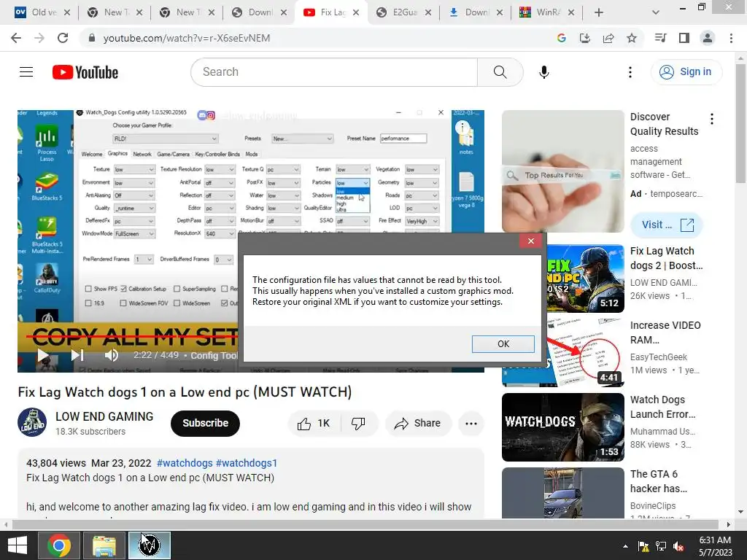
Task: Like the video (1K)
Action: pyautogui.click(x=314, y=424)
